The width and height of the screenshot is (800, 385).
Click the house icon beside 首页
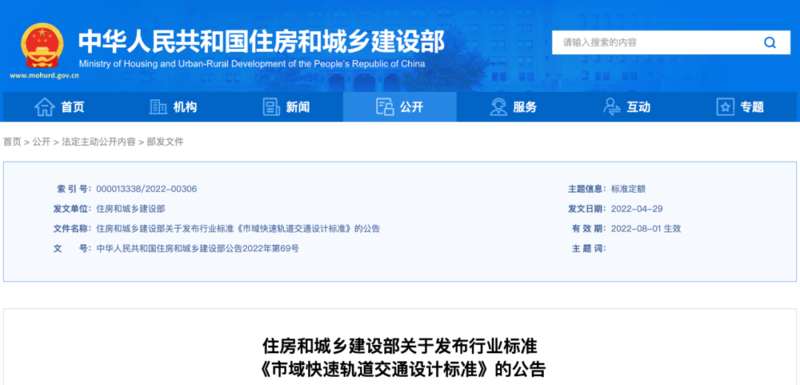pos(44,107)
